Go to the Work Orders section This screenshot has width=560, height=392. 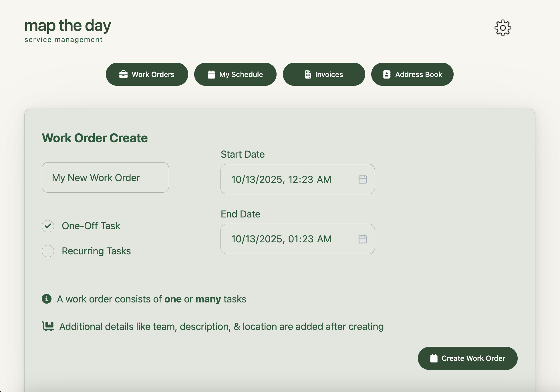pos(147,74)
